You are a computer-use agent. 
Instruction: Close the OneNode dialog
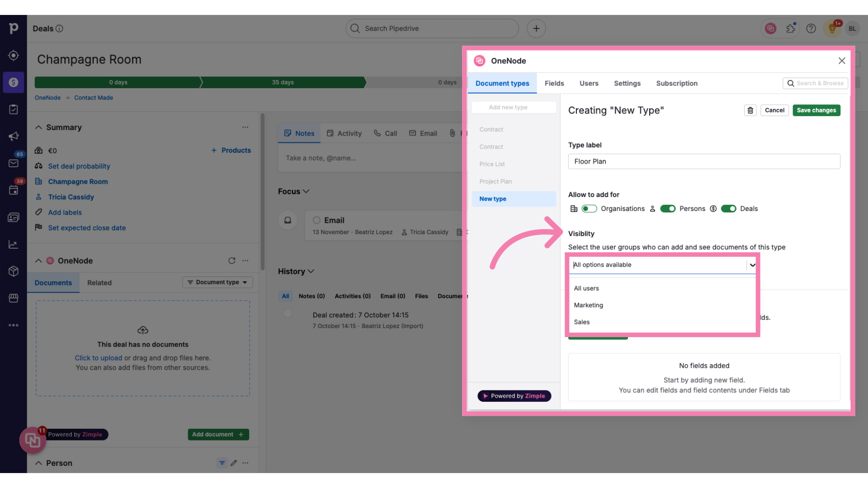pos(842,61)
